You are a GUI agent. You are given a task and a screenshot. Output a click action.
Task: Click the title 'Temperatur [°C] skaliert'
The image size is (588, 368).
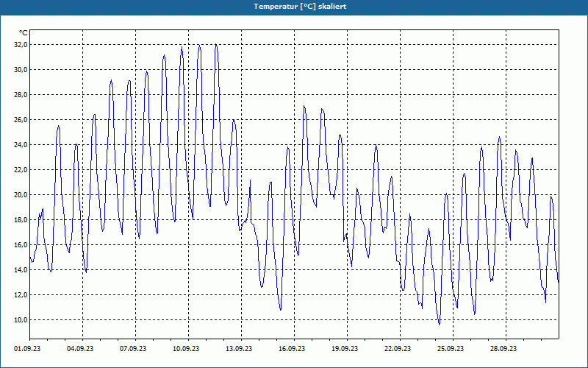[300, 7]
